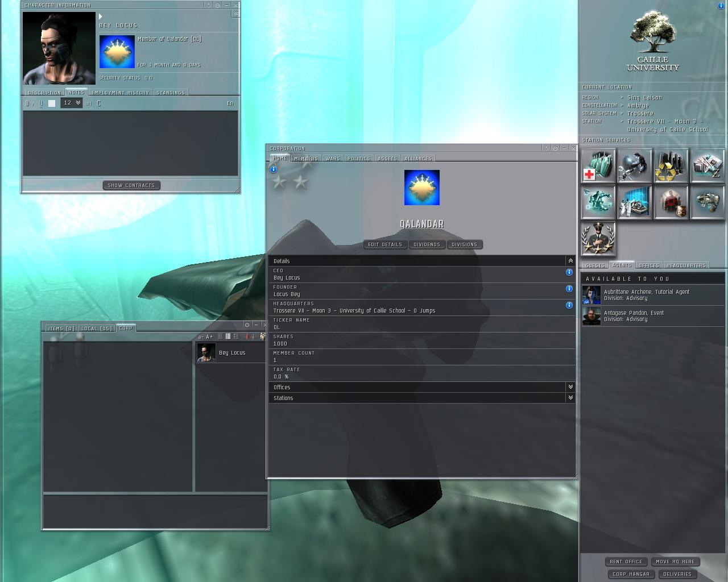Open the Wars tab
The image size is (728, 582).
(333, 159)
